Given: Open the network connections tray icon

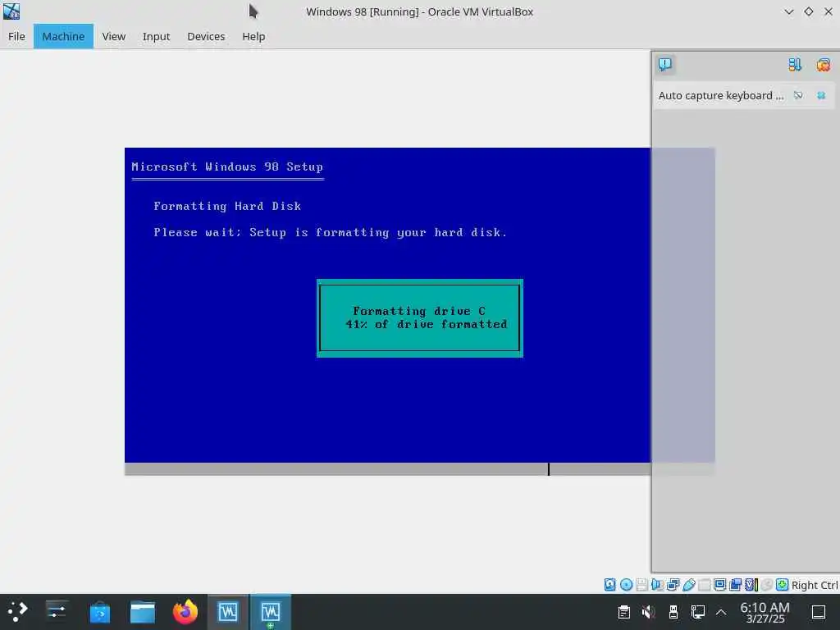Looking at the screenshot, I should (697, 611).
